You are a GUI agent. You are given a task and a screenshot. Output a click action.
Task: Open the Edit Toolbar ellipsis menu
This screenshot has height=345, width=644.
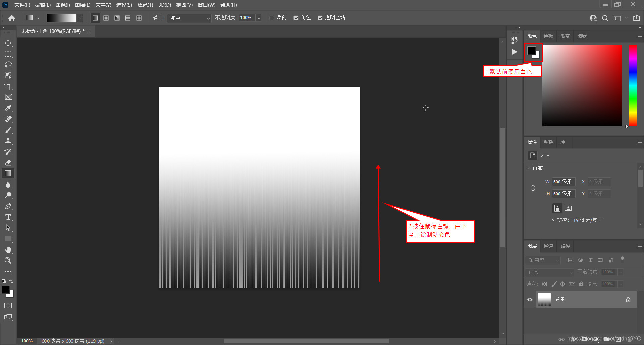pos(8,272)
